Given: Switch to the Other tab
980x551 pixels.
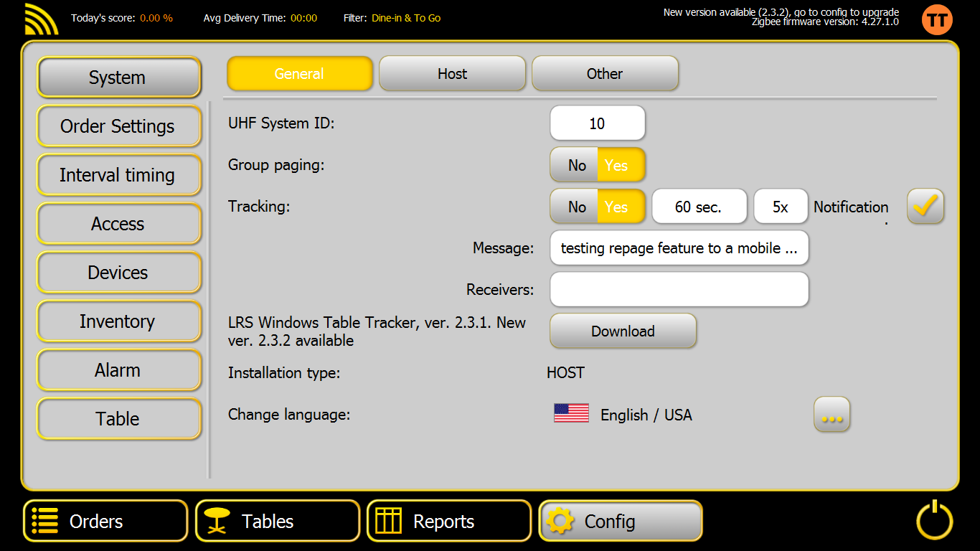Looking at the screenshot, I should [x=605, y=74].
